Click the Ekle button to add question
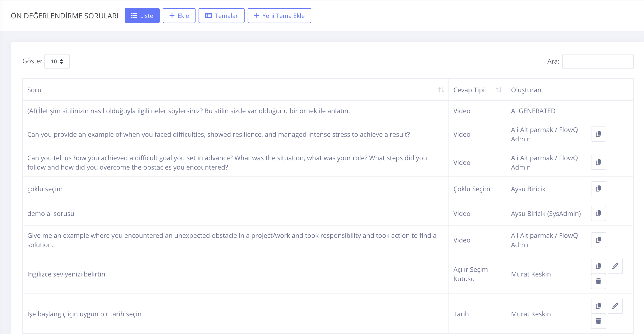This screenshot has height=334, width=644. point(179,16)
